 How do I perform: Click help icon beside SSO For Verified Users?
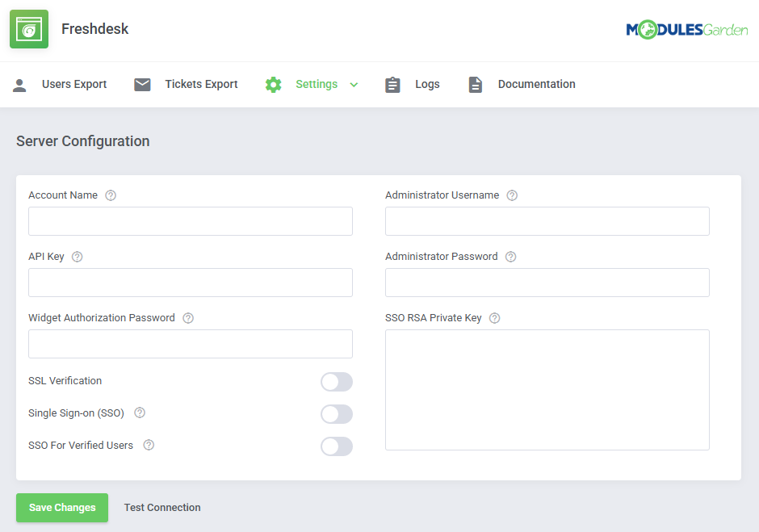pos(149,445)
